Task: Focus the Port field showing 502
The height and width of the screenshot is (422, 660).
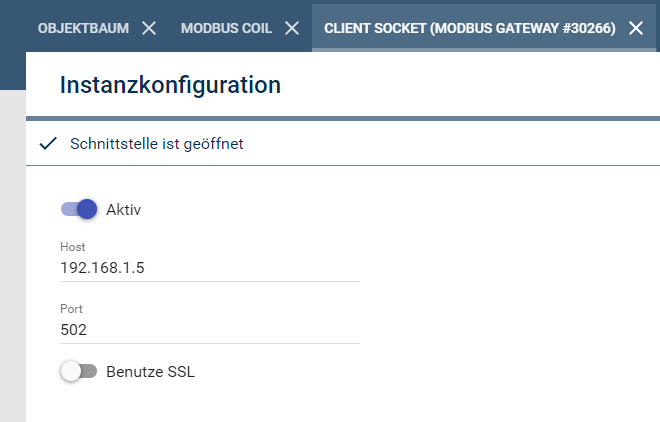Action: coord(210,329)
